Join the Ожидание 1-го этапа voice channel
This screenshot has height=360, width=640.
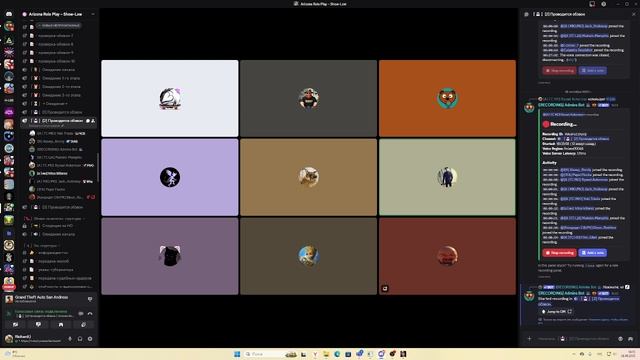point(59,78)
